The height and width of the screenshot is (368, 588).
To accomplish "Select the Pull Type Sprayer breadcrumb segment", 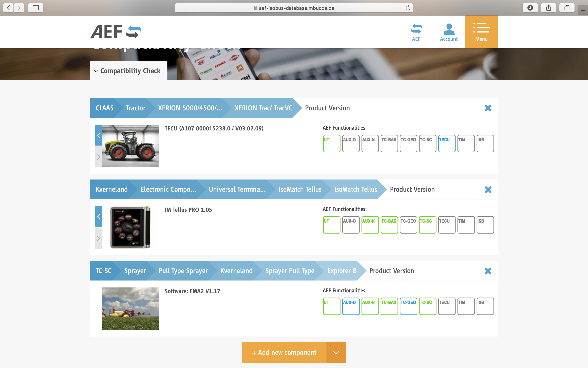I will [183, 271].
